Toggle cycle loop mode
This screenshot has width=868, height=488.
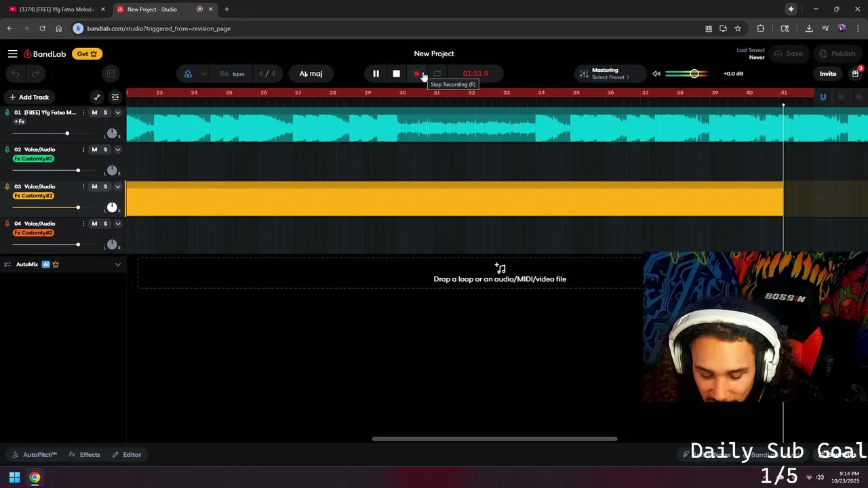437,73
